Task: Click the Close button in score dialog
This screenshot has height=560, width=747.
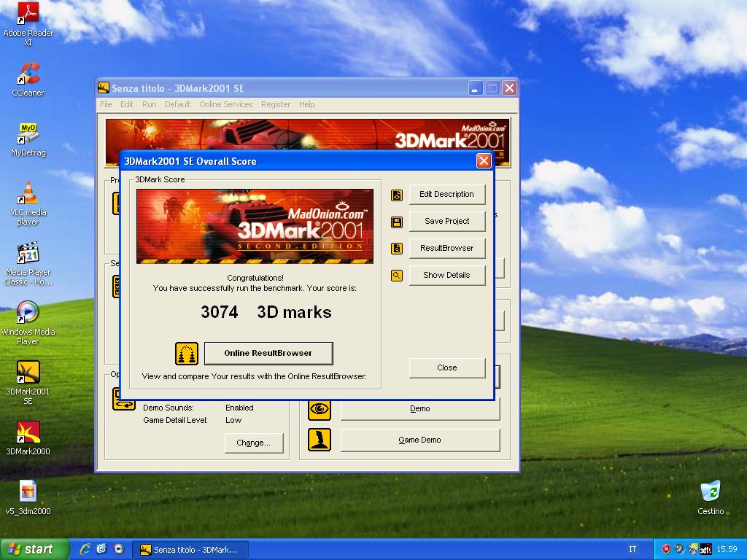Action: point(446,367)
